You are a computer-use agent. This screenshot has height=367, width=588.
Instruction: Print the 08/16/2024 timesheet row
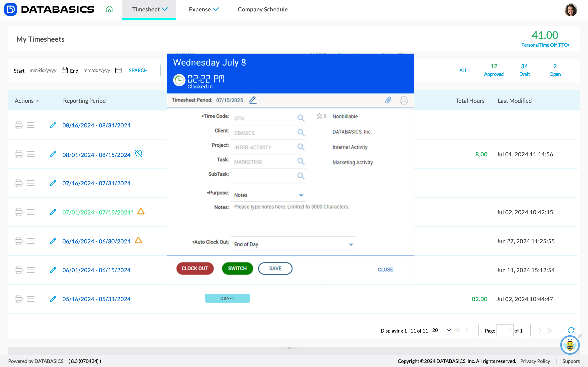point(19,125)
